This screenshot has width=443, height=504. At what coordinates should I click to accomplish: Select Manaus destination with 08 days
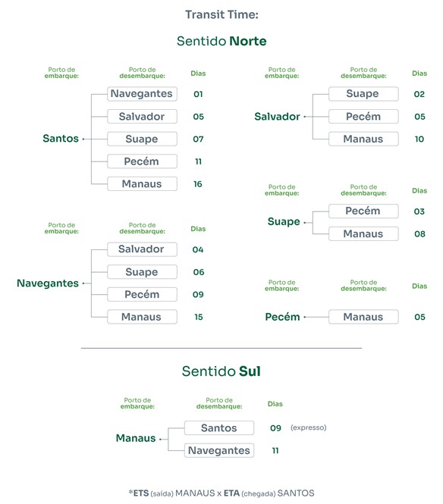tap(363, 233)
